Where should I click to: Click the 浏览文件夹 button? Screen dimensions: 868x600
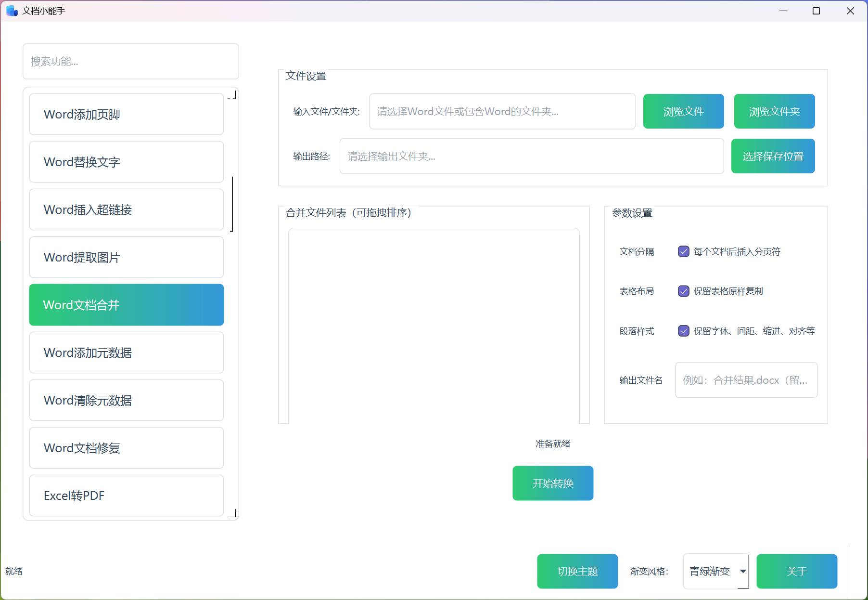point(774,111)
